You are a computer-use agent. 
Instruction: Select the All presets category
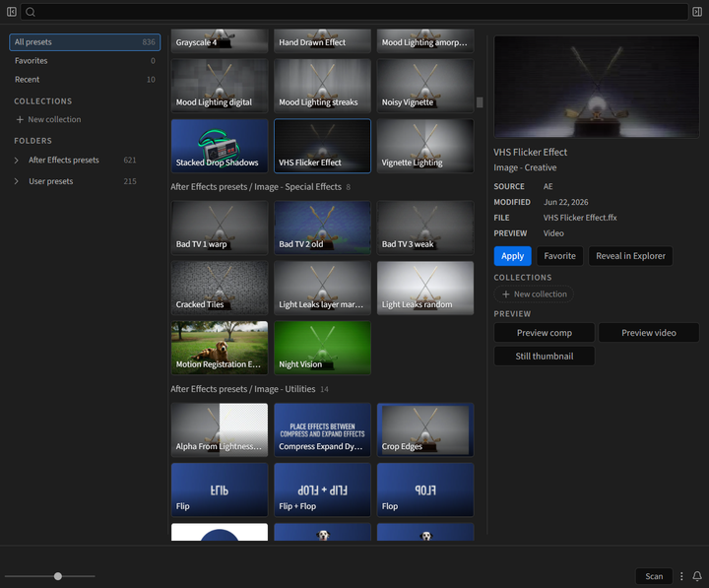pyautogui.click(x=85, y=42)
